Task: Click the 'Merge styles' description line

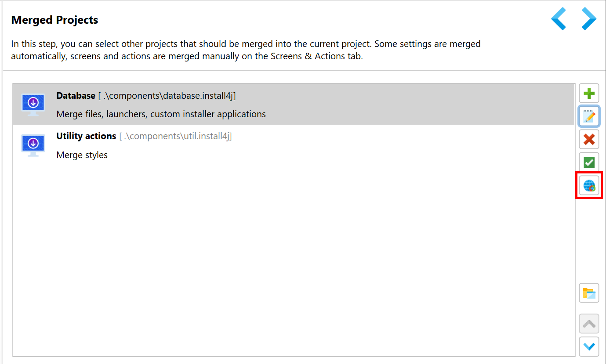Action: (x=82, y=155)
